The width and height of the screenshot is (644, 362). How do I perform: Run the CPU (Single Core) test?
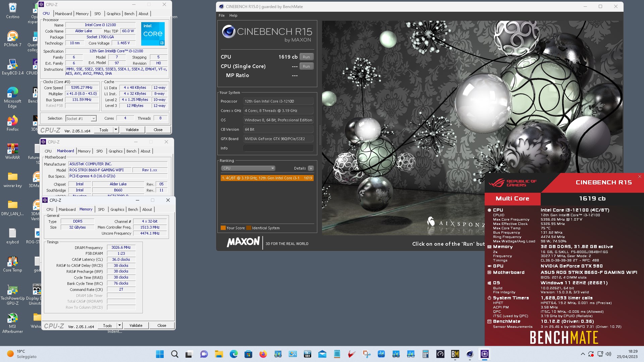(x=306, y=66)
